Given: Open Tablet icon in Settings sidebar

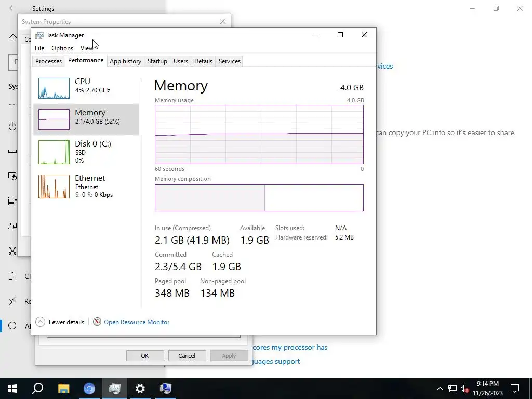Looking at the screenshot, I should pos(12,176).
